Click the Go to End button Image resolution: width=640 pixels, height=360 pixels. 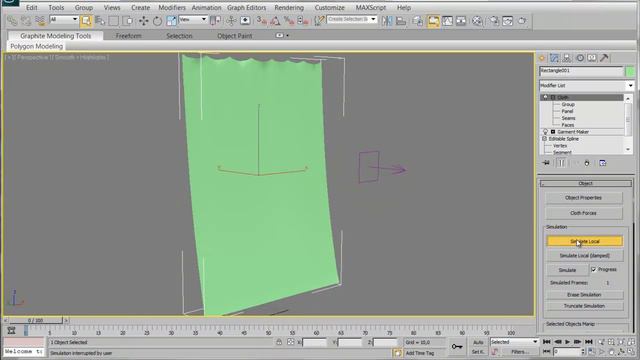[x=589, y=342]
